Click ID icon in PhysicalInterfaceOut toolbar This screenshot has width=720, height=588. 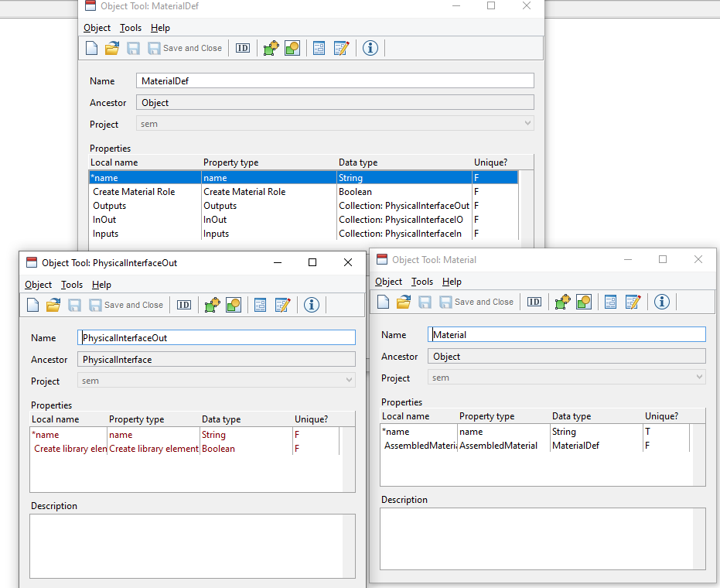coord(184,305)
